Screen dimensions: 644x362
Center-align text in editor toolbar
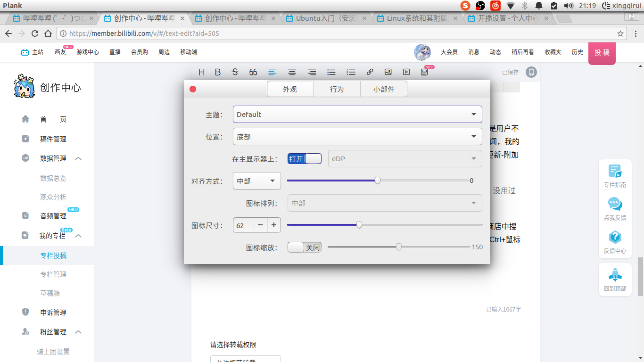[292, 72]
